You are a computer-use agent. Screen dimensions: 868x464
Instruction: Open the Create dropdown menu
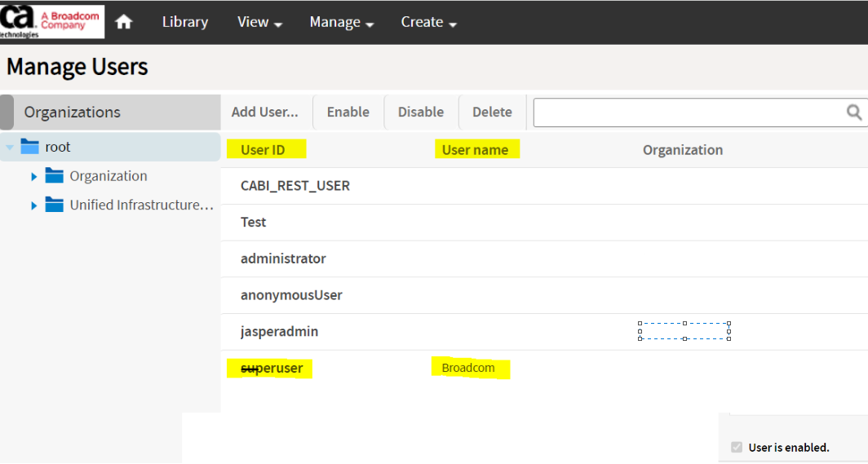click(x=428, y=22)
